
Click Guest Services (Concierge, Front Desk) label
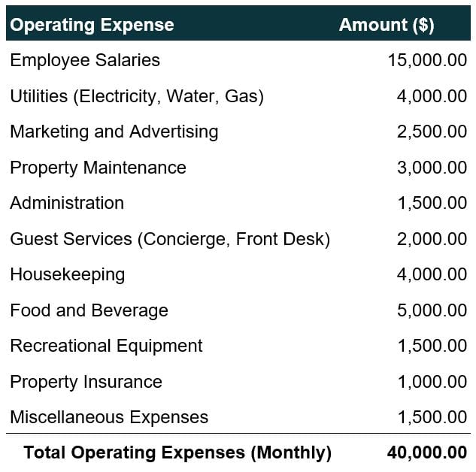pyautogui.click(x=170, y=239)
